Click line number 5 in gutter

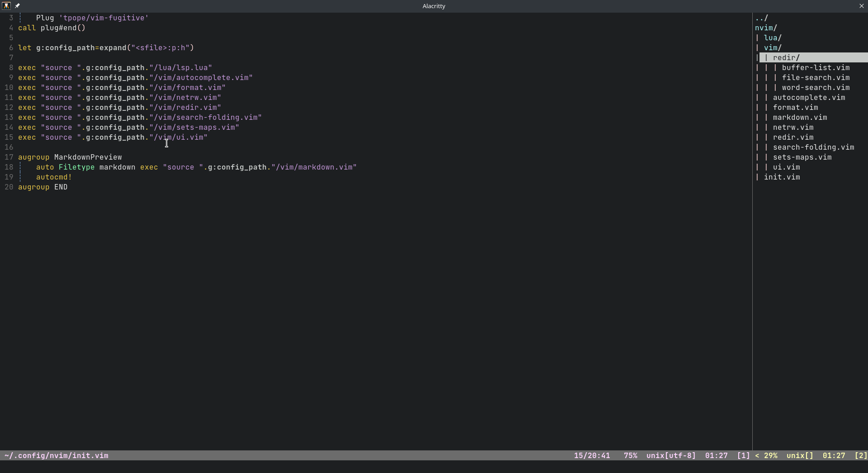point(11,38)
